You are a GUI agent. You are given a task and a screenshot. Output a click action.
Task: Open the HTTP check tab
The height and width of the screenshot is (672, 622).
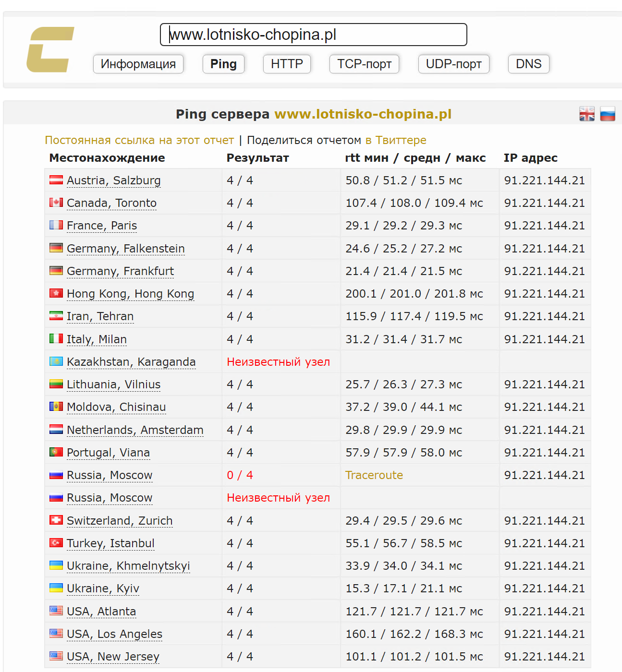[x=287, y=64]
